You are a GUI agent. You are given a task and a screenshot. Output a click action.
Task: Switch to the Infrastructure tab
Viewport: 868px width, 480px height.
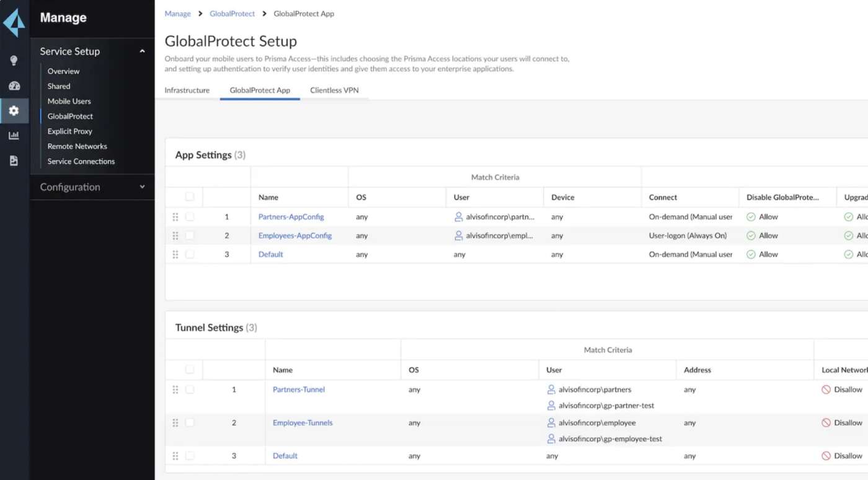point(187,90)
